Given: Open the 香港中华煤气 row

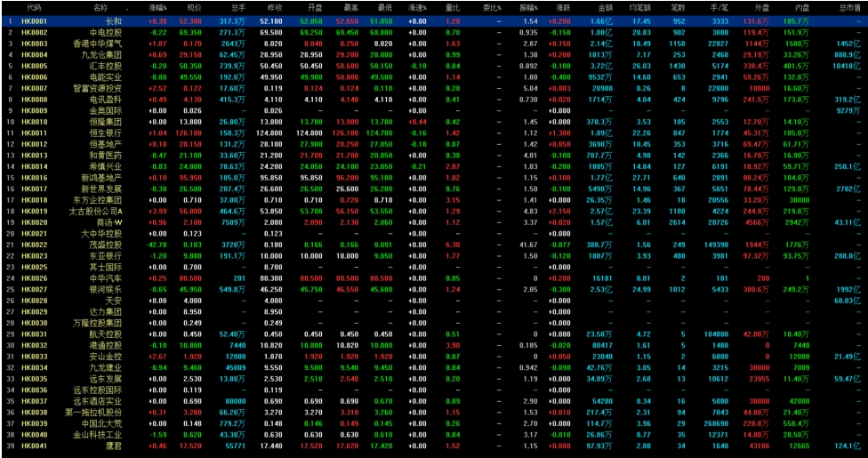Looking at the screenshot, I should (434, 44).
